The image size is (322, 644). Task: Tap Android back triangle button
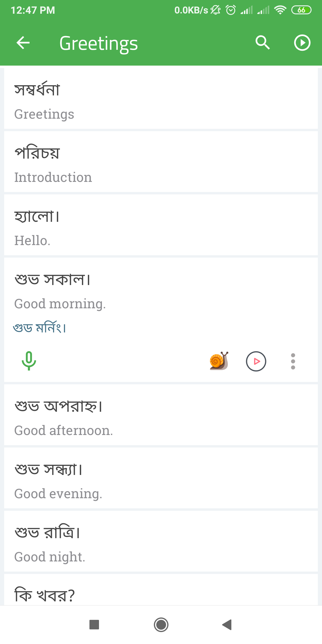coord(227,625)
